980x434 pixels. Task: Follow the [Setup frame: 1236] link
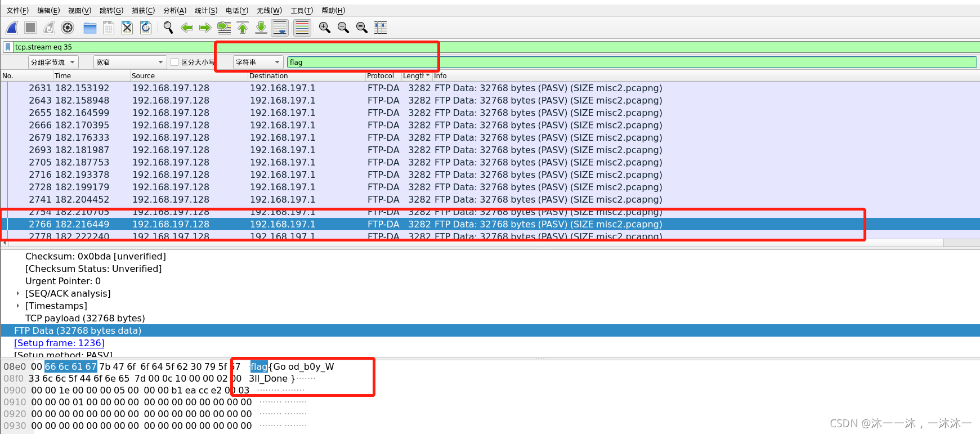tap(59, 343)
